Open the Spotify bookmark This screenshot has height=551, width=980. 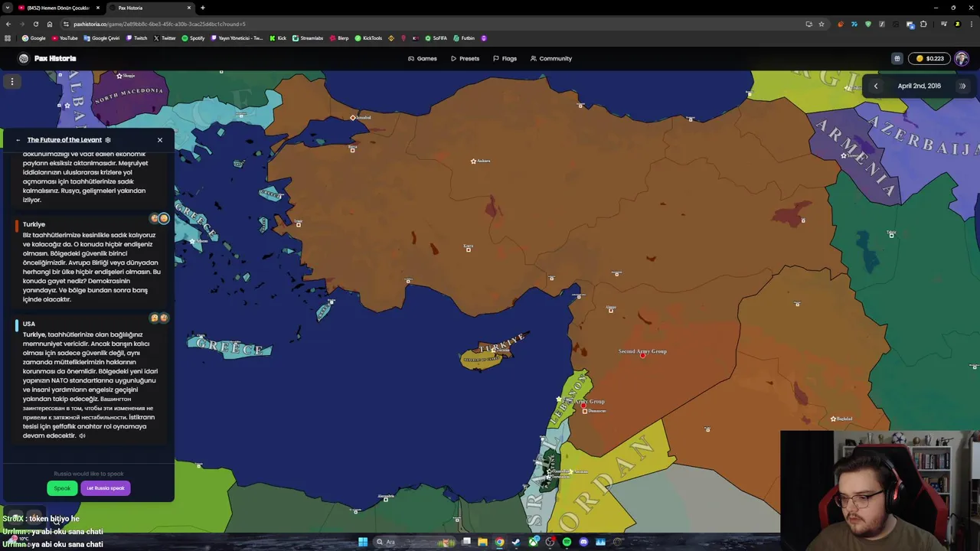click(193, 37)
